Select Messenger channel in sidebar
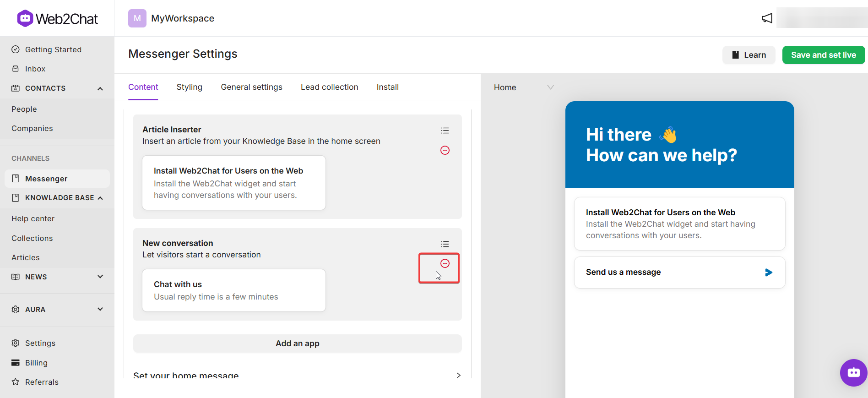The width and height of the screenshot is (868, 398). 57,179
